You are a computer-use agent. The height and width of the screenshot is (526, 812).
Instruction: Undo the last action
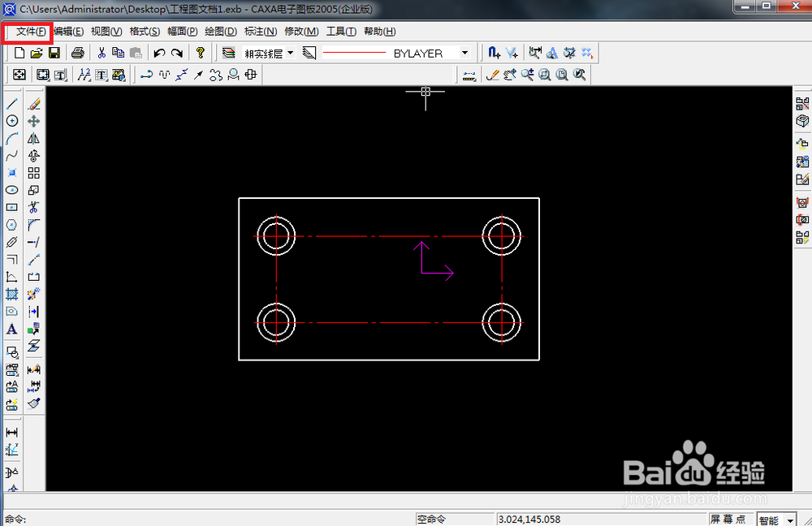[159, 53]
